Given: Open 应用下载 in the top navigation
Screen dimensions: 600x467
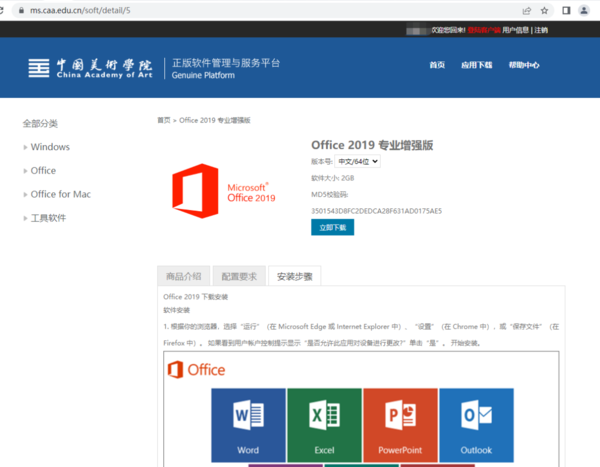Looking at the screenshot, I should [x=476, y=65].
